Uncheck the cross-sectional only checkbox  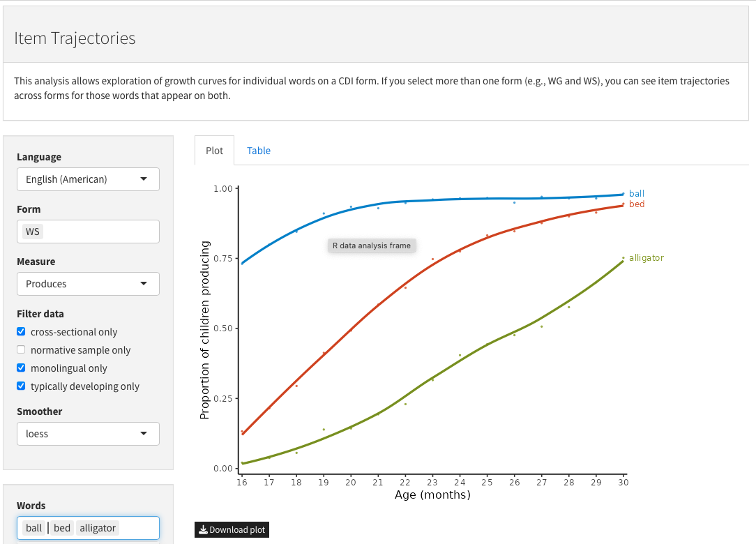pyautogui.click(x=21, y=332)
